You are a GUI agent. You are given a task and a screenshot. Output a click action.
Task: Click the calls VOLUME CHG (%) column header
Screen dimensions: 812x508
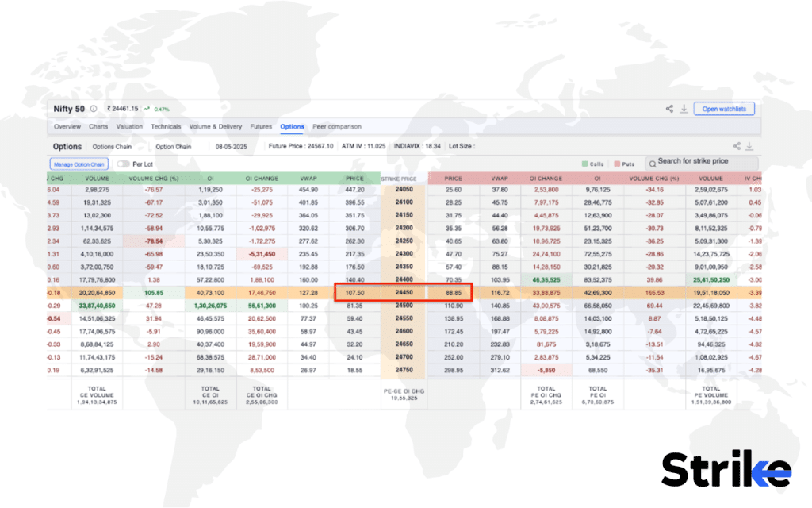154,179
